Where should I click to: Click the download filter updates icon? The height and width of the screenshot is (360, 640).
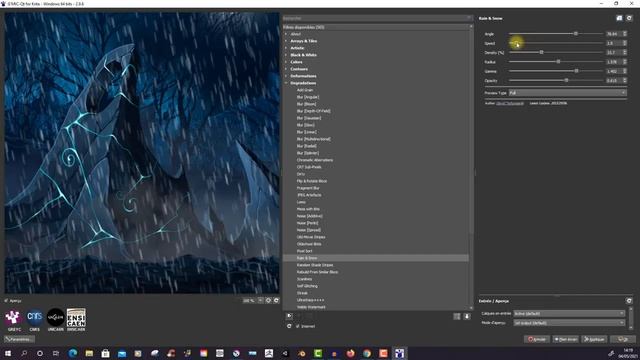(x=467, y=316)
